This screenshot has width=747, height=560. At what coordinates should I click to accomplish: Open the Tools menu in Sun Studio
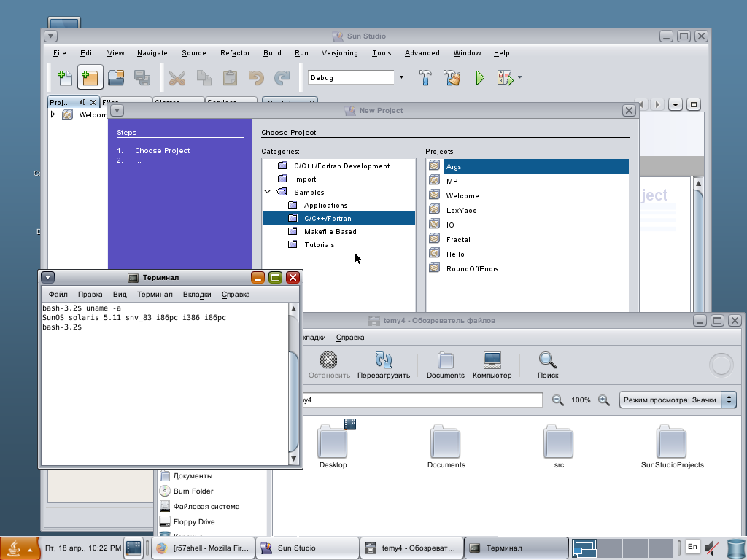tap(382, 52)
